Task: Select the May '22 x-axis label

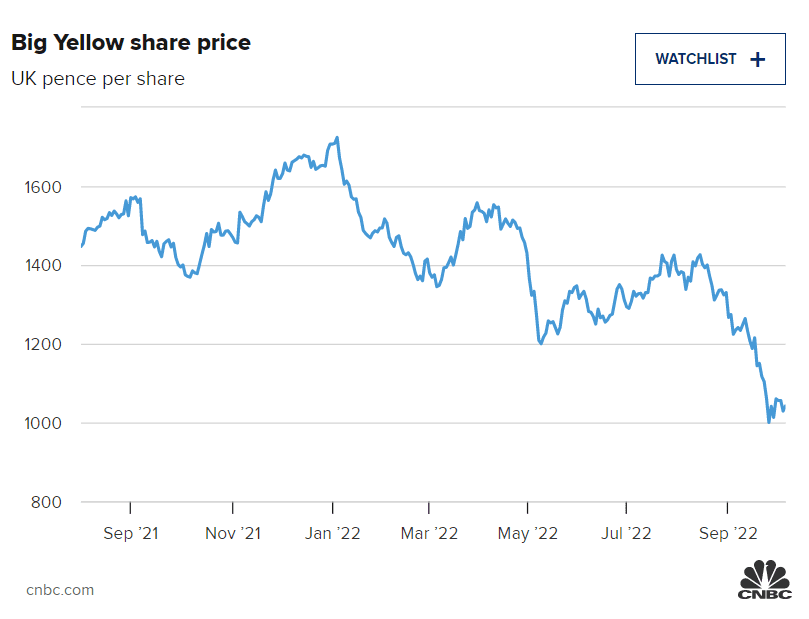Action: click(527, 534)
